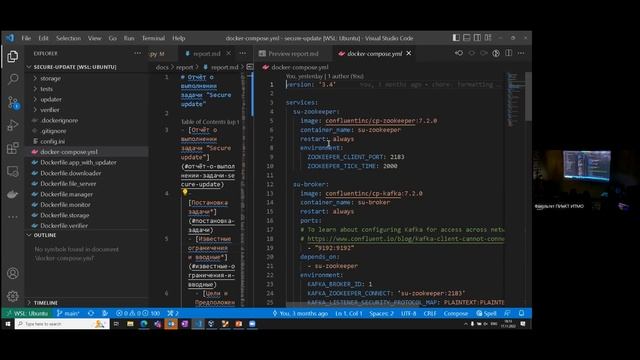Click the synchronize changes status icon
This screenshot has width=640, height=360.
click(x=91, y=313)
